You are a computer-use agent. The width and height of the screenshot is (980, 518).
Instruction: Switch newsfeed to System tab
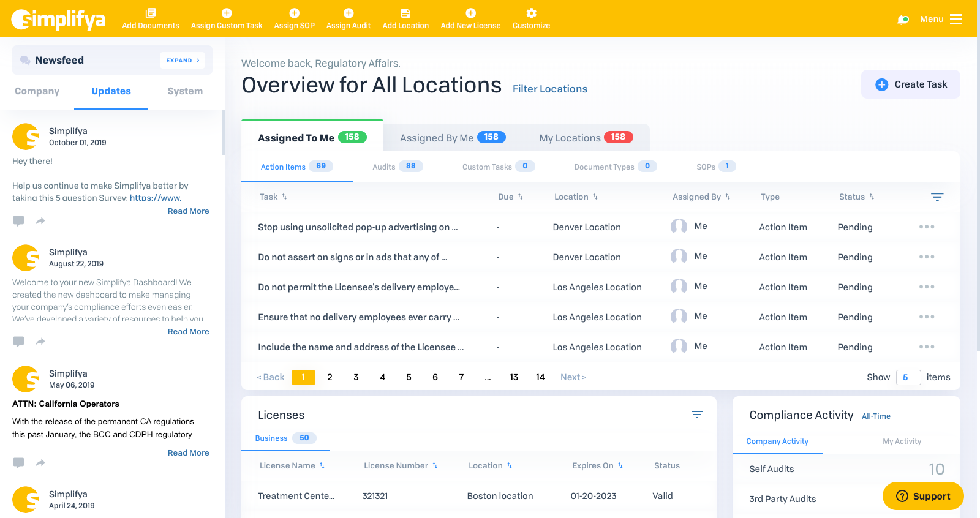(185, 91)
